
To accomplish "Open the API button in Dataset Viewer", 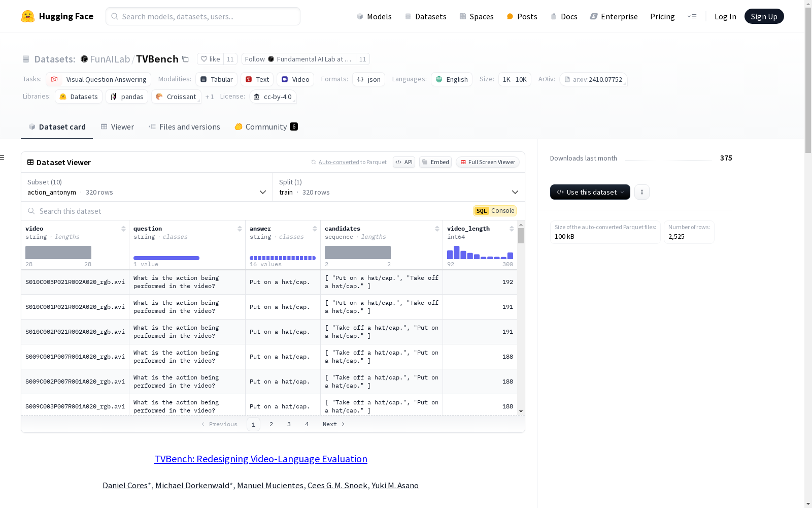I will coord(404,163).
